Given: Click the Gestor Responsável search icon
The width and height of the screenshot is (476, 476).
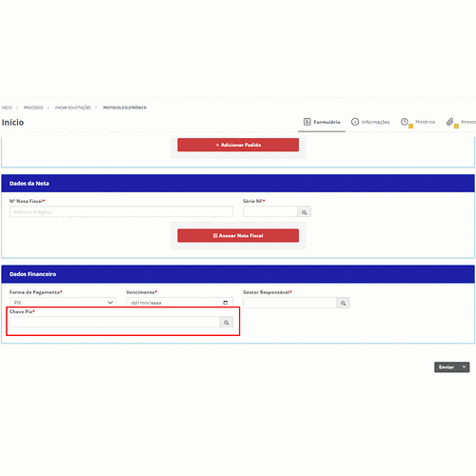Looking at the screenshot, I should (x=343, y=303).
